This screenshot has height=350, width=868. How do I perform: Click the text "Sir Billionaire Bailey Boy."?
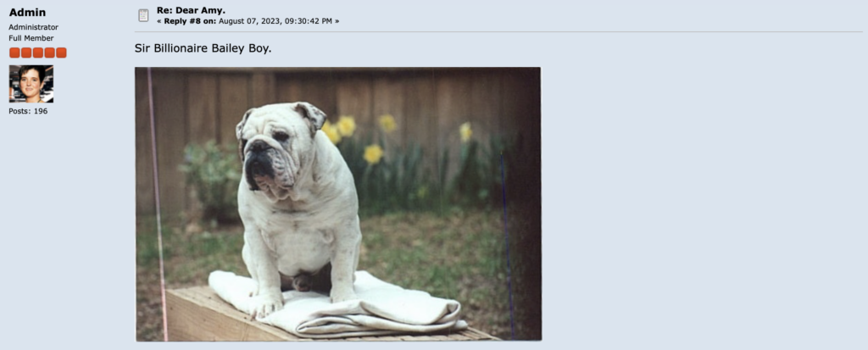click(203, 48)
